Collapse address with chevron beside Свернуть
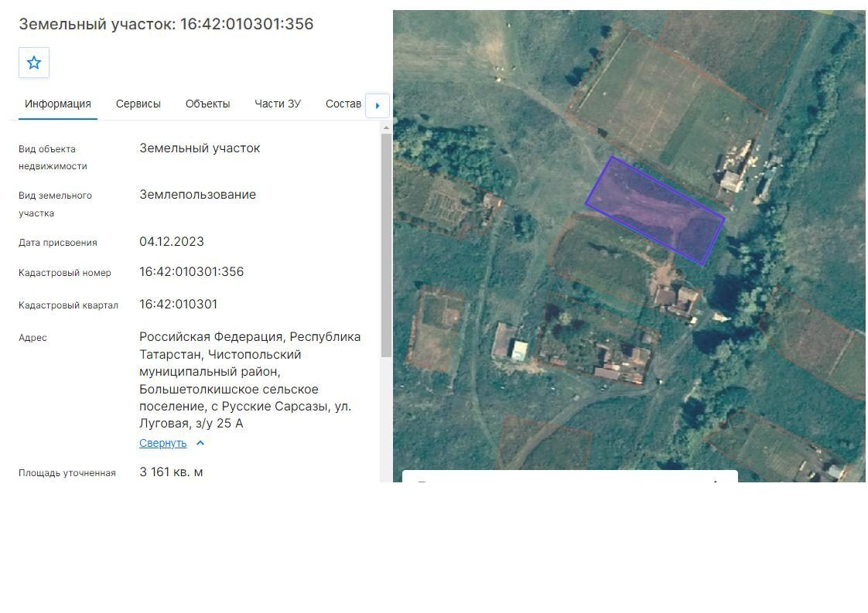868x613 pixels. click(200, 443)
